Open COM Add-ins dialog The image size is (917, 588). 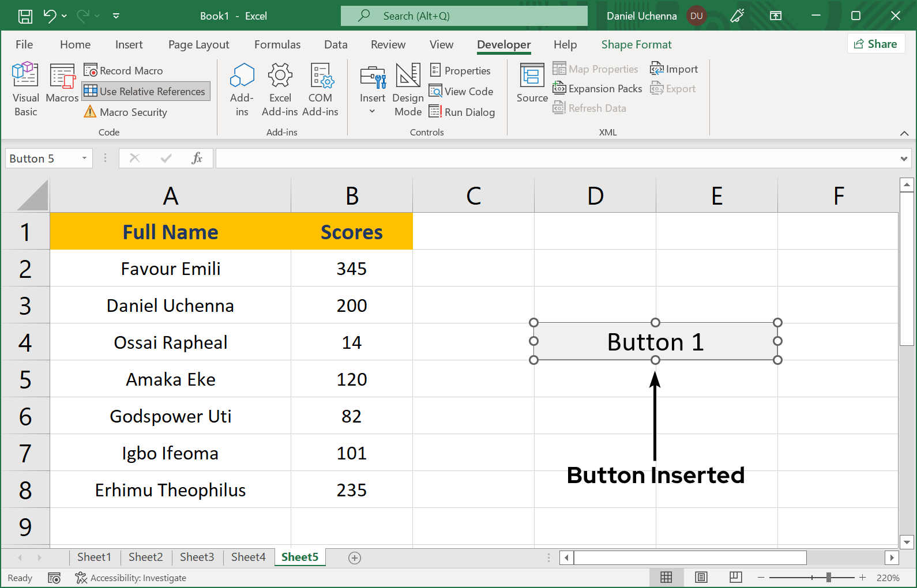[320, 89]
